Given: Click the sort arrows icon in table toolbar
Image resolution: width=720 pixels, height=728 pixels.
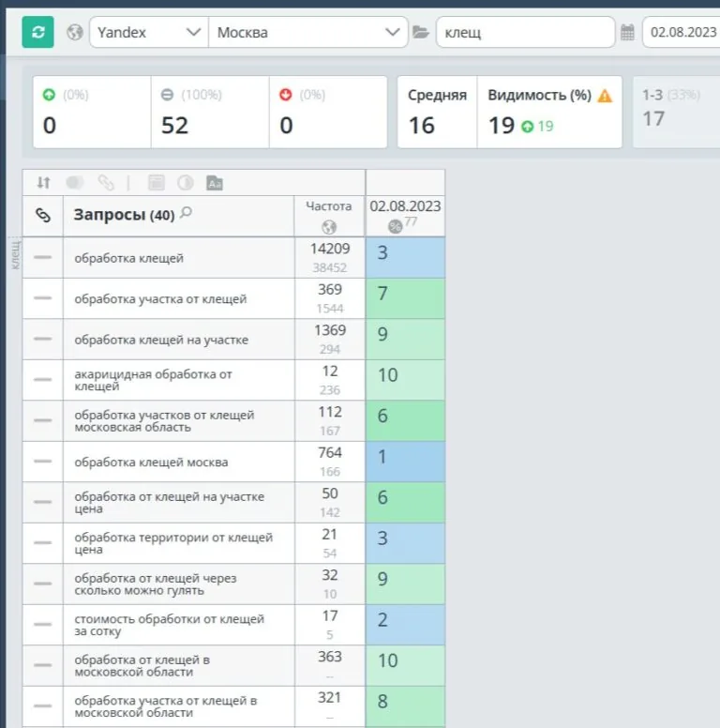Looking at the screenshot, I should tap(44, 182).
